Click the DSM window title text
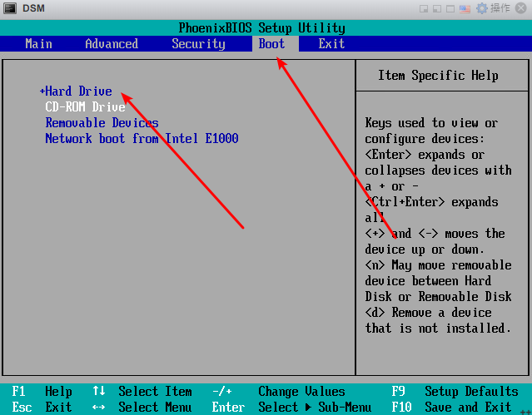The image size is (532, 415). [x=33, y=8]
